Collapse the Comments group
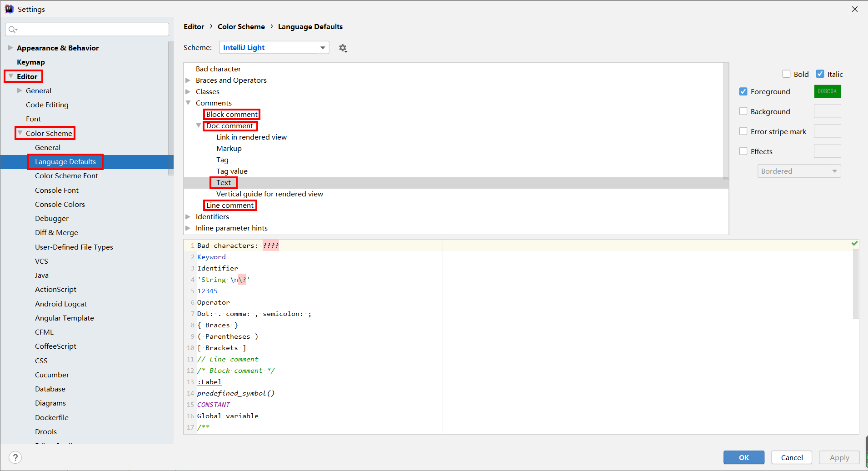The image size is (868, 471). [188, 103]
